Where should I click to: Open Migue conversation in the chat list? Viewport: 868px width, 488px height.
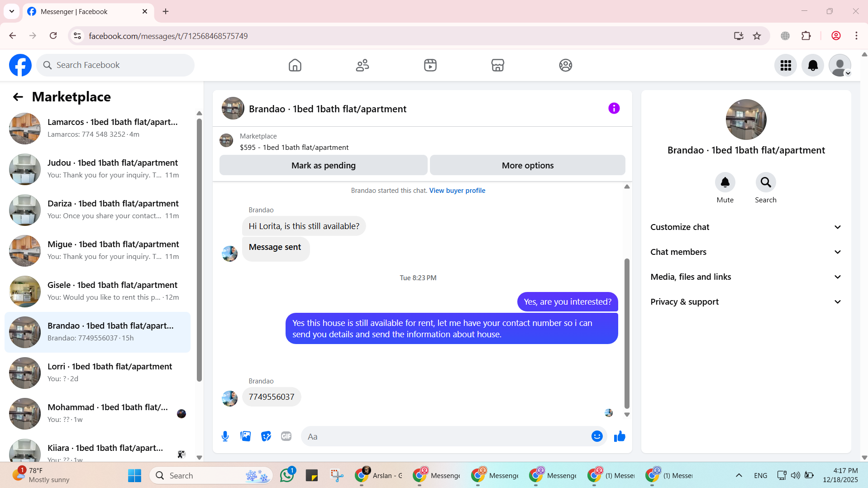97,250
